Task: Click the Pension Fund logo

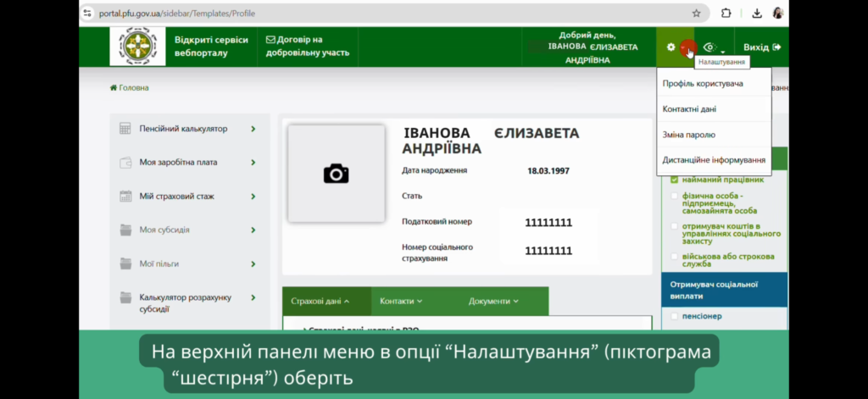Action: [x=136, y=47]
